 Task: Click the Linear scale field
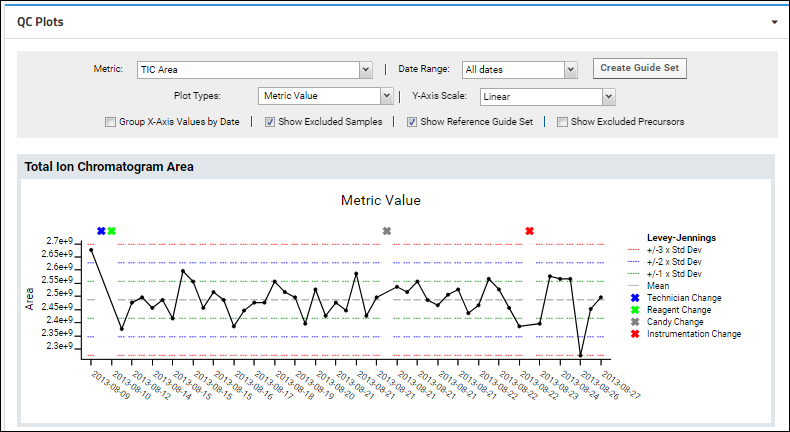[542, 96]
